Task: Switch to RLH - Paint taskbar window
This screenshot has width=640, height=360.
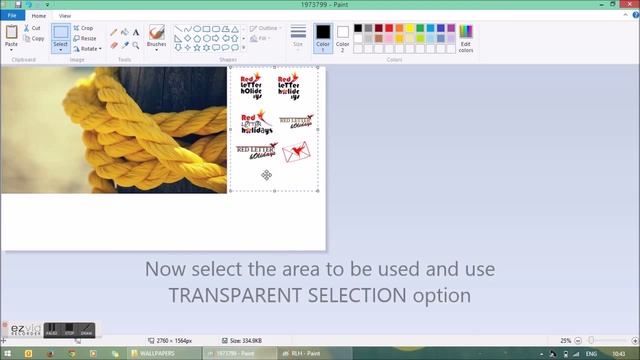Action: [x=314, y=353]
